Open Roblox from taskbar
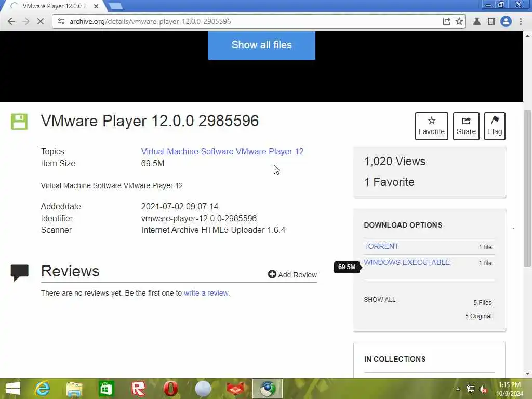 (x=138, y=389)
